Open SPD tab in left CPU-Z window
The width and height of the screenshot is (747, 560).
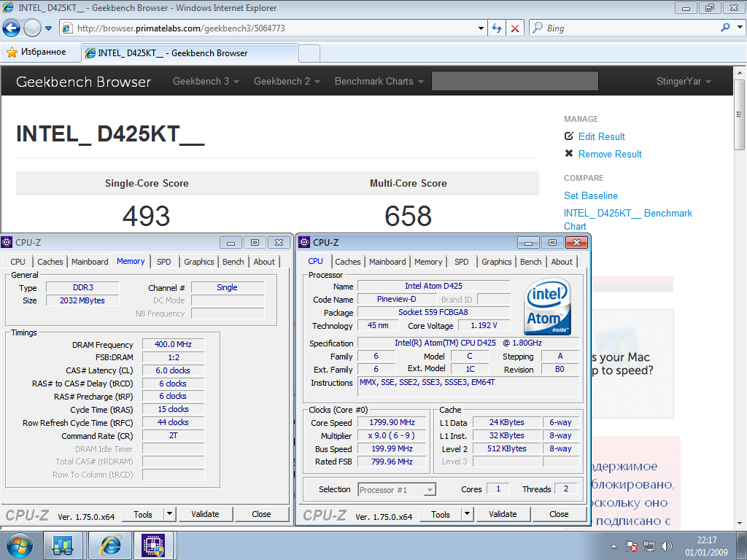coord(164,262)
